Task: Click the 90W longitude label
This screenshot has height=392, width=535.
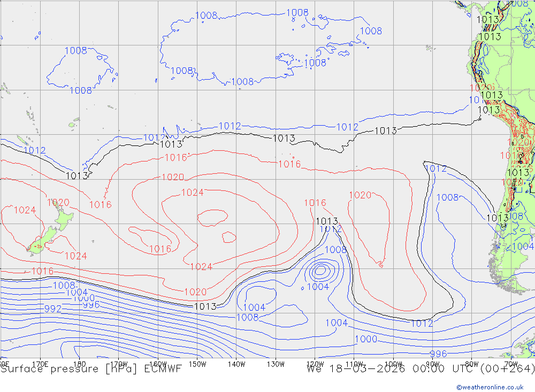Action: 433,364
